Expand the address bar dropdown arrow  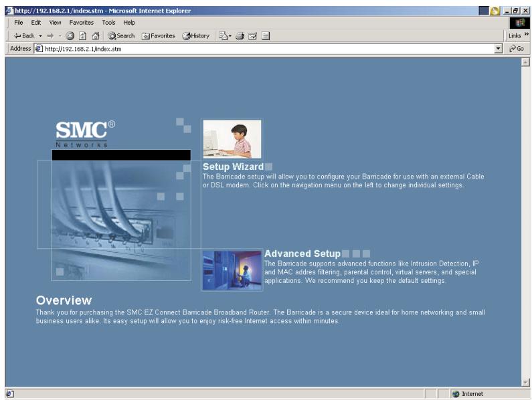(x=498, y=49)
